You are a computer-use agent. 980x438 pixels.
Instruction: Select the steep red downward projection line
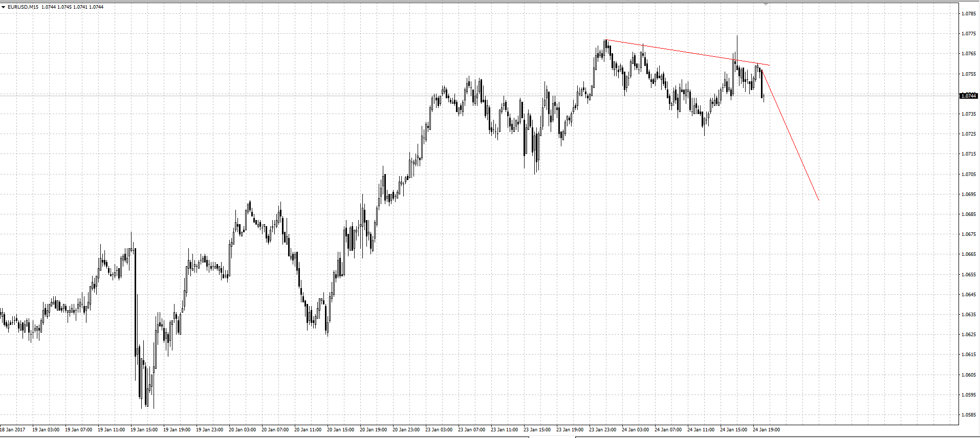[x=791, y=135]
